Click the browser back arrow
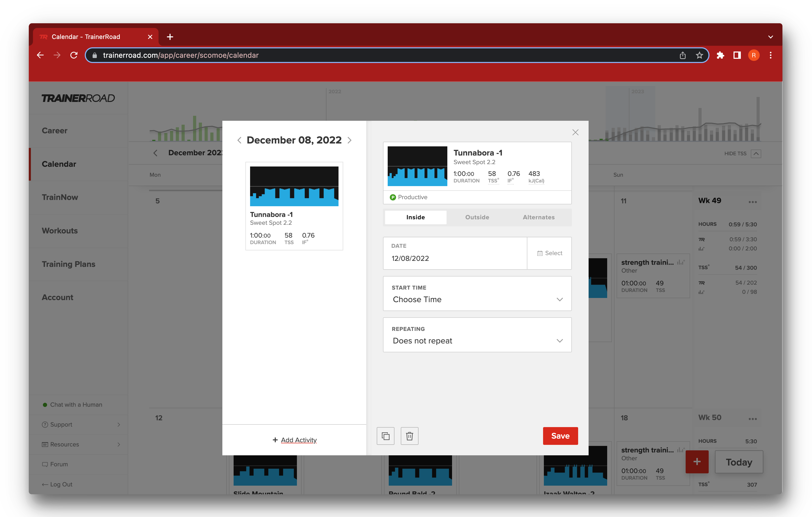 pyautogui.click(x=41, y=55)
